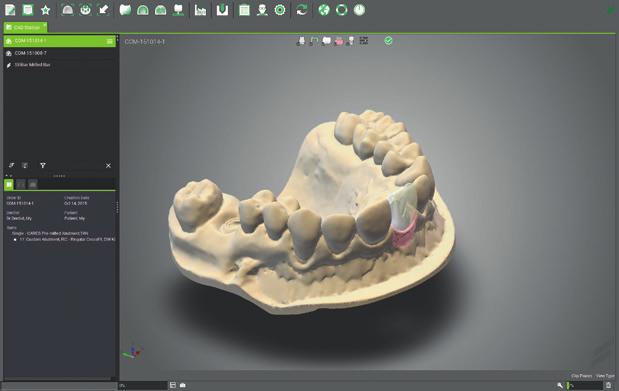Click the star favorites icon in top toolbar
The height and width of the screenshot is (391, 619).
[x=46, y=10]
